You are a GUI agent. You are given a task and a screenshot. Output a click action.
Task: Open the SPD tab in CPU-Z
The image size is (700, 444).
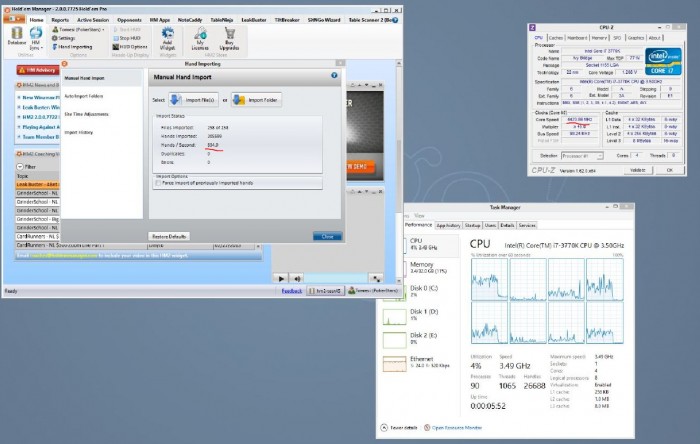(617, 38)
